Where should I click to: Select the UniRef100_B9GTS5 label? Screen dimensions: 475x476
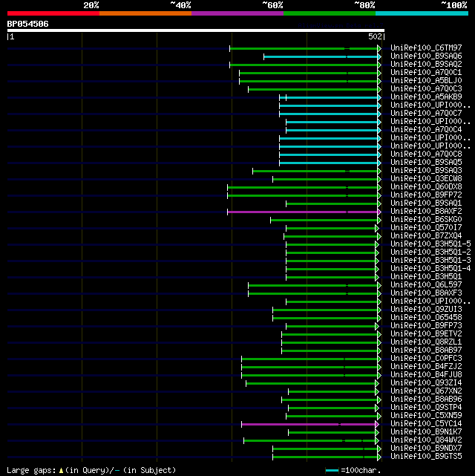426,457
